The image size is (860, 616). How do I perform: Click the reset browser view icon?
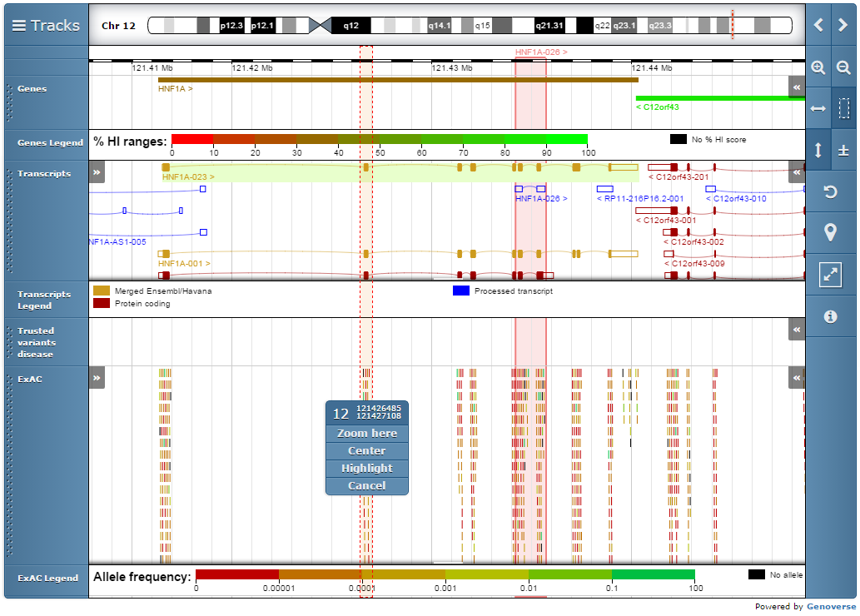830,191
